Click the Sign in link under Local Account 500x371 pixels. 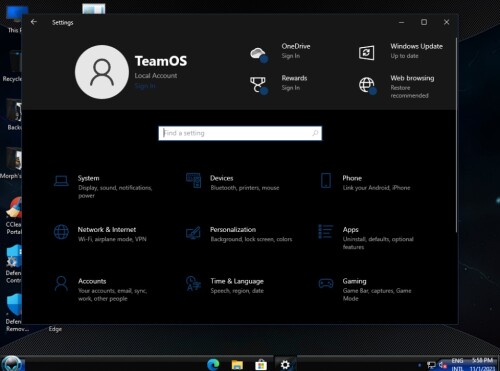tap(145, 86)
